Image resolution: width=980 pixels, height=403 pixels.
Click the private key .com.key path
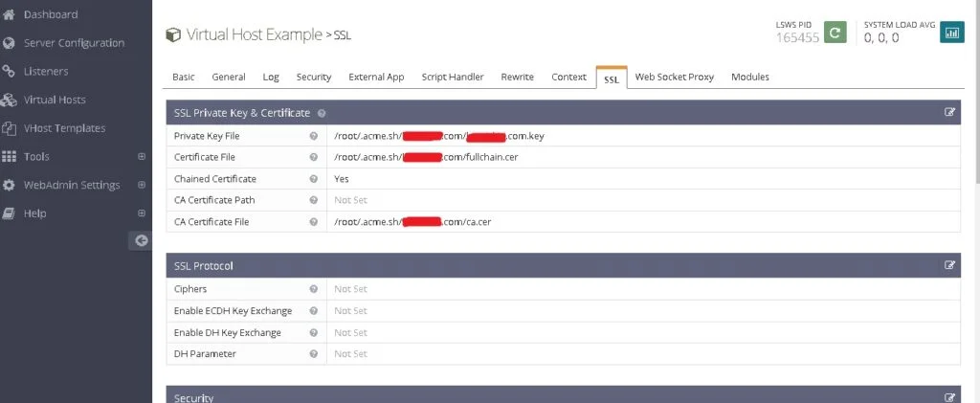click(x=438, y=136)
